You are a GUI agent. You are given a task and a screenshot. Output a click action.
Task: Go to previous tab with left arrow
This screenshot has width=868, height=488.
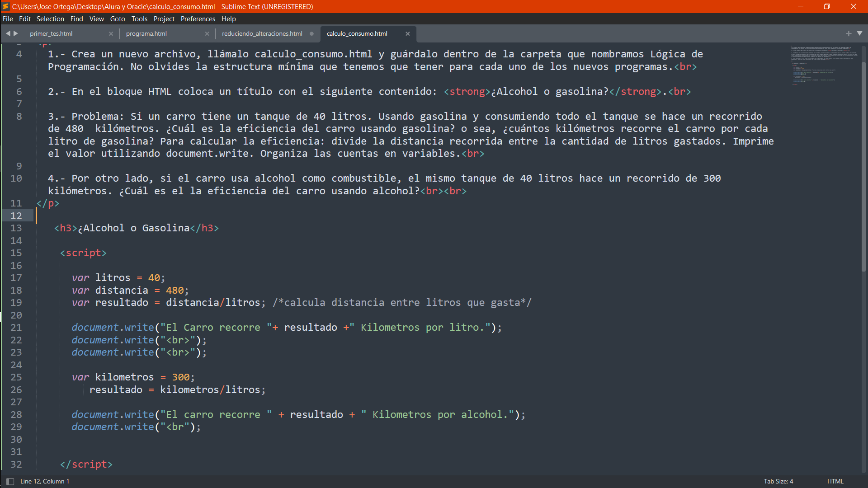8,33
